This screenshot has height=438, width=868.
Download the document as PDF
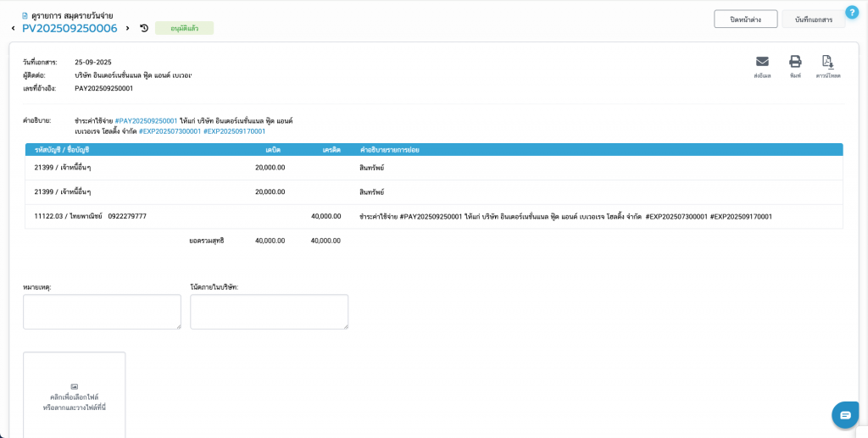coord(828,62)
